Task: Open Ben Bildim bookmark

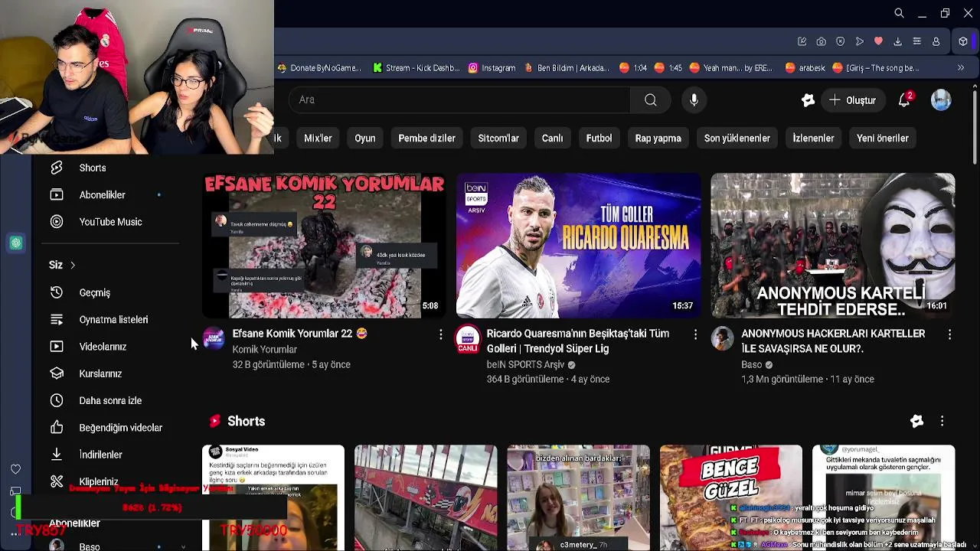Action: 566,67
